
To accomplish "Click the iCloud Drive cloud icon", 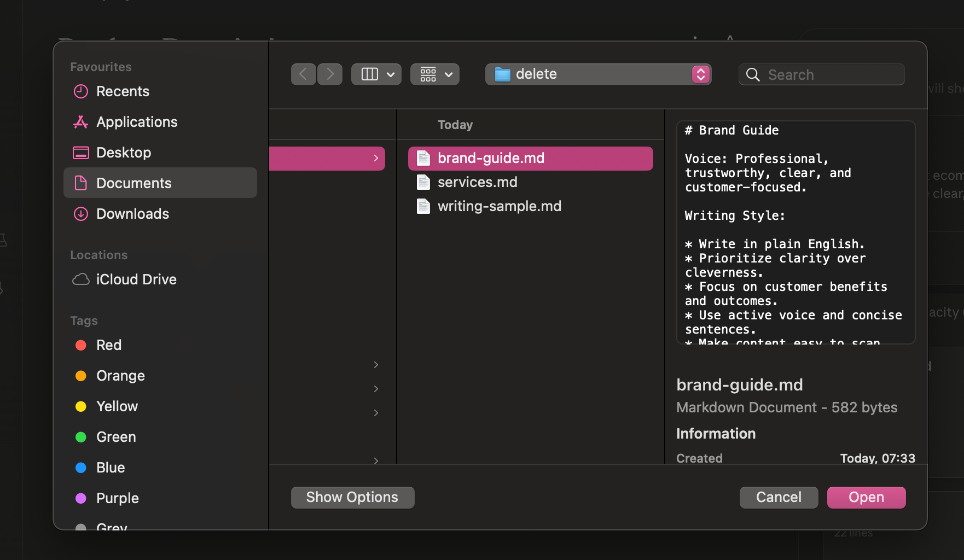I will pos(81,279).
